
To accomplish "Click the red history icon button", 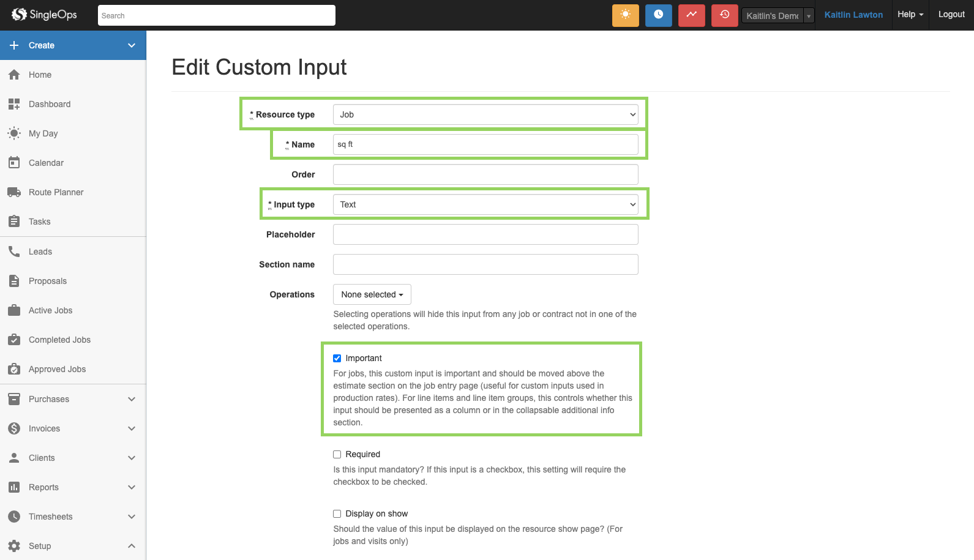I will coord(724,15).
